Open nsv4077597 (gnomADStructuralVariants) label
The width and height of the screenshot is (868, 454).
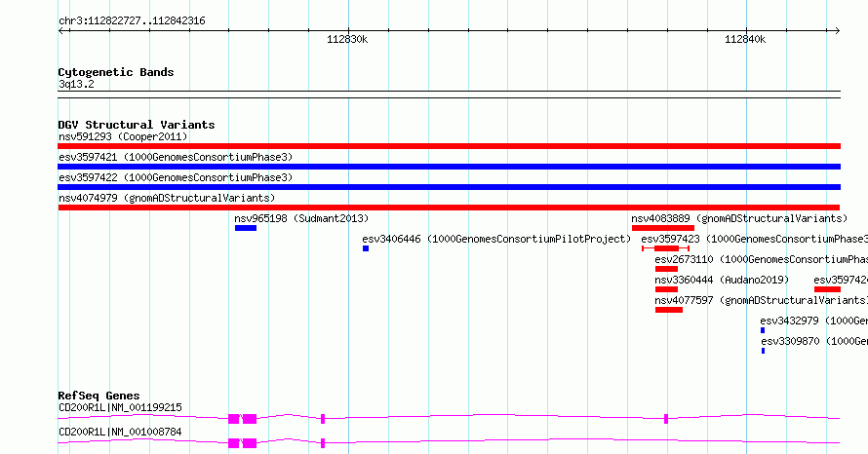[761, 300]
